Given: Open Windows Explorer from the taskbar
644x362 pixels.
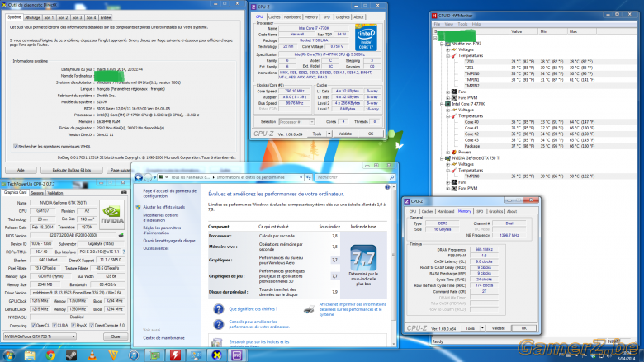Looking at the screenshot, I should click(x=30, y=355).
